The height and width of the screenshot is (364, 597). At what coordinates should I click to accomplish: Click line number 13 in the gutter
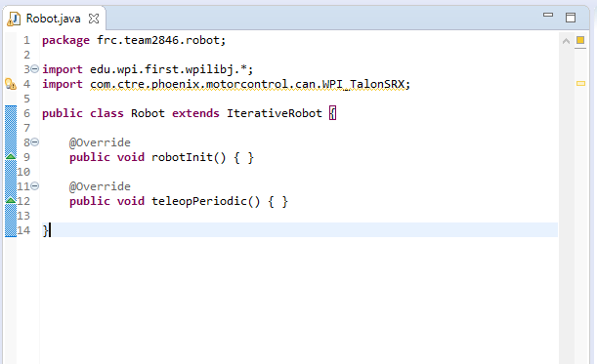pyautogui.click(x=23, y=216)
